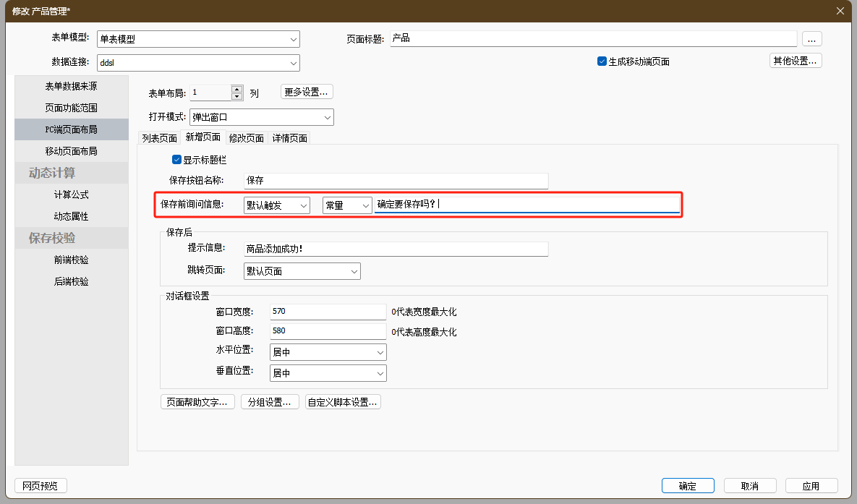Screen dimensions: 857x504
Task: Click the ellipsis button beside page title
Action: point(811,39)
